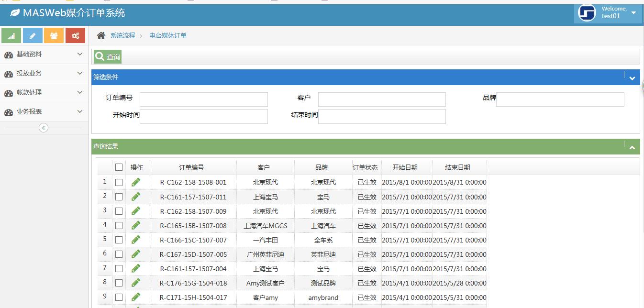Edit order R-C162-158-1508-001 via pencil icon
Image resolution: width=644 pixels, height=308 pixels.
tap(136, 182)
